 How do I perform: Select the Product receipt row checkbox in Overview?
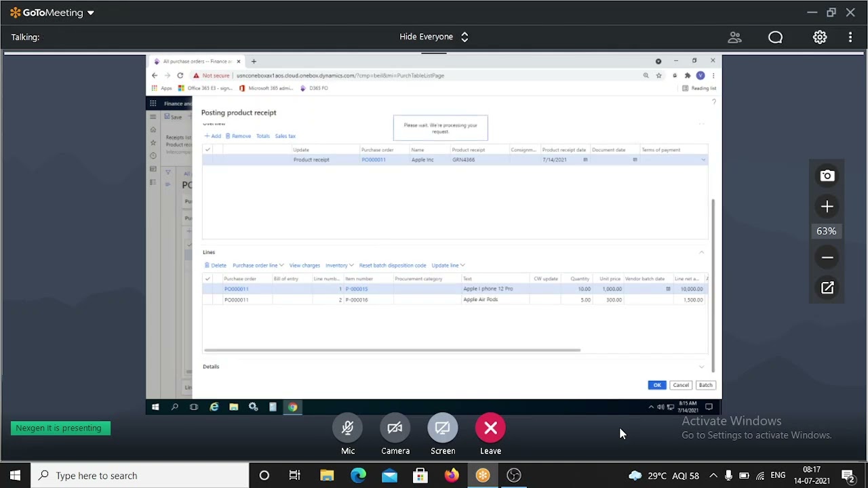click(208, 160)
